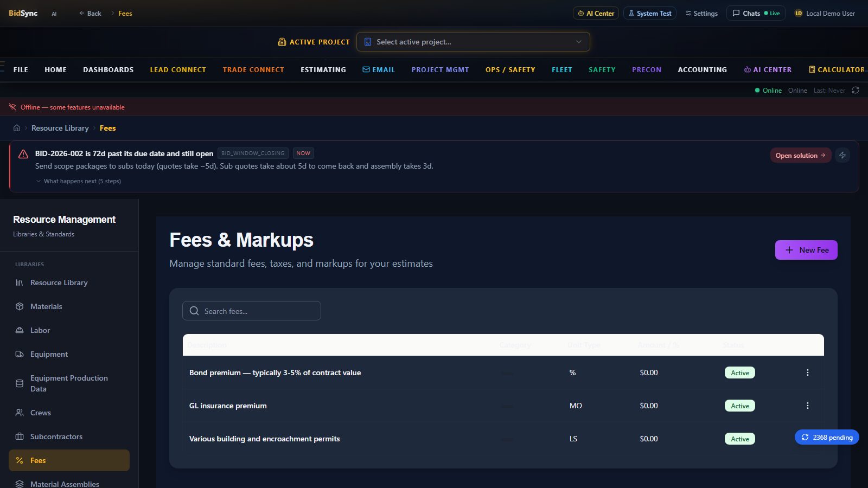Click the NOW tag in alert banner
This screenshot has width=868, height=488.
click(303, 153)
